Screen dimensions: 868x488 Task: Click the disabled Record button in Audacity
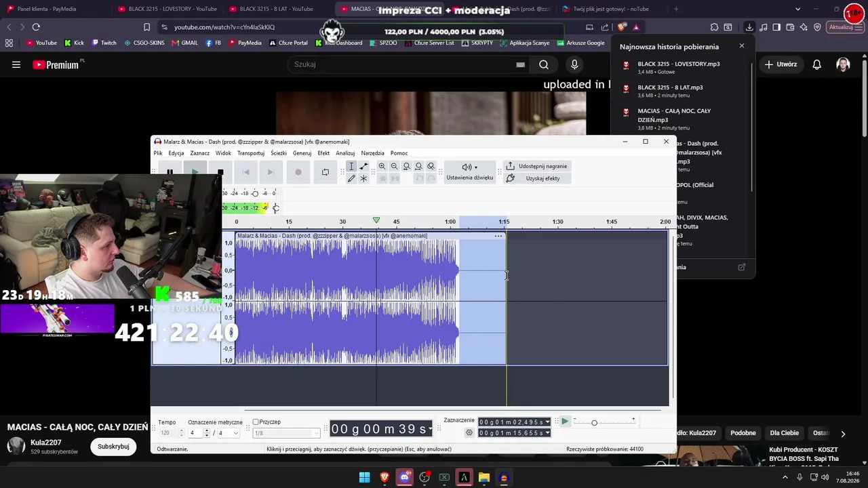[298, 172]
